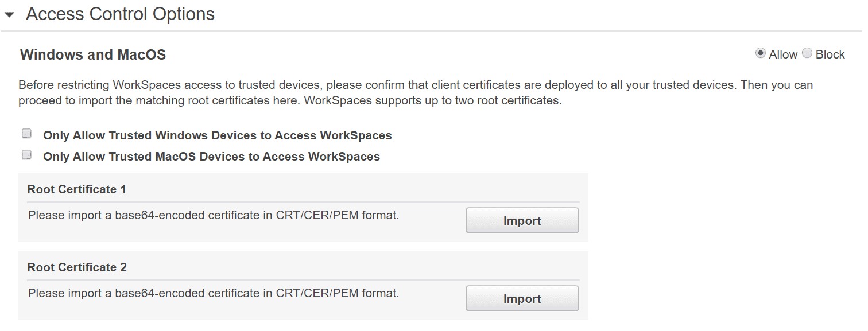This screenshot has width=868, height=331.
Task: Click Root Certificate 2 base64 format instruction
Action: (213, 294)
